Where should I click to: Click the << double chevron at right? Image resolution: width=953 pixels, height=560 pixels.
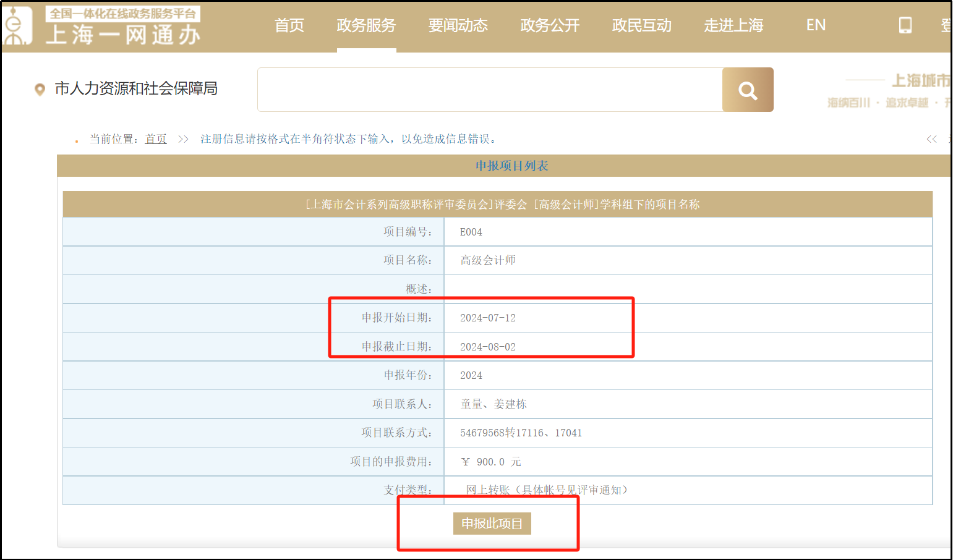point(931,139)
